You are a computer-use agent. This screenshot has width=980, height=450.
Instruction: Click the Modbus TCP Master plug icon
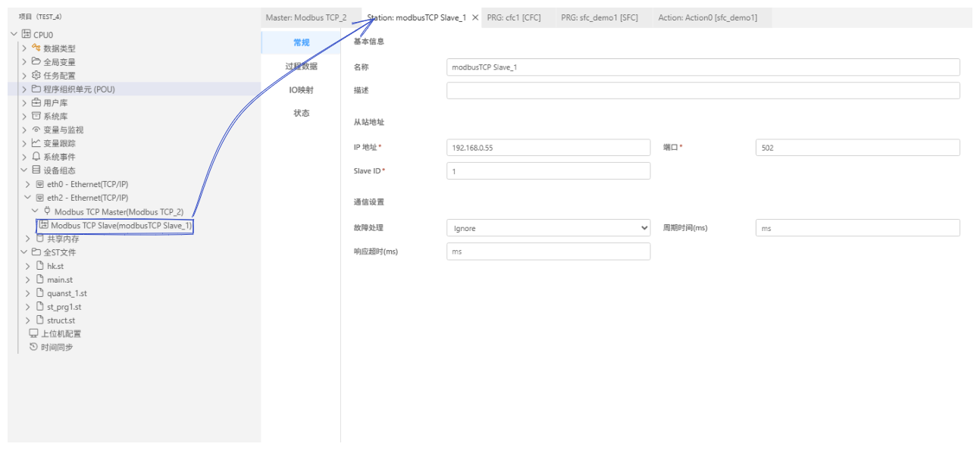point(48,211)
